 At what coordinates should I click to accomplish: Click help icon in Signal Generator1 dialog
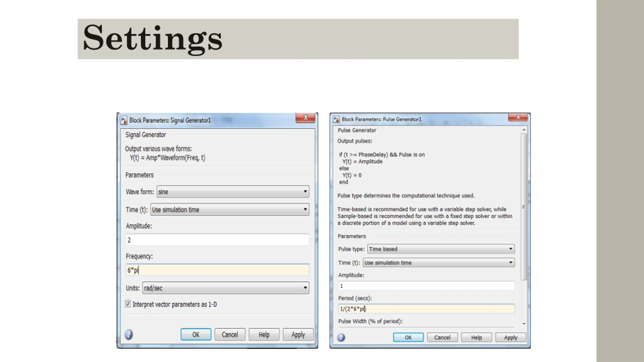(x=129, y=335)
